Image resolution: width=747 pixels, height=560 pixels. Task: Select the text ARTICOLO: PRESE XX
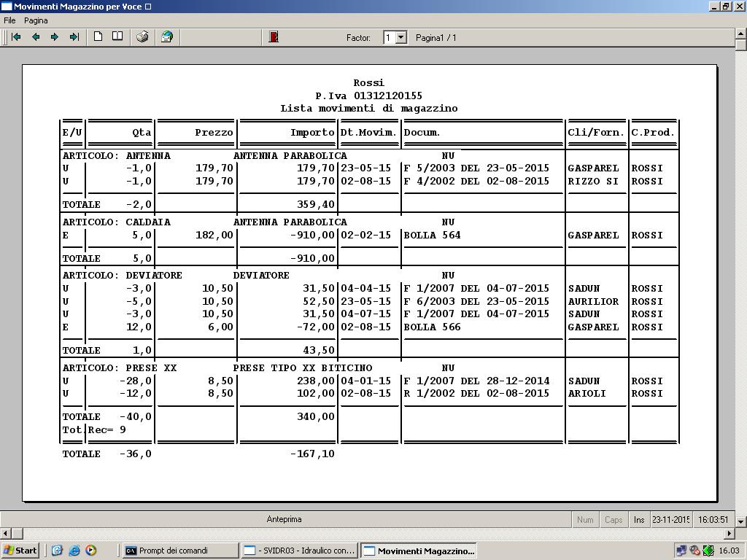(120, 367)
